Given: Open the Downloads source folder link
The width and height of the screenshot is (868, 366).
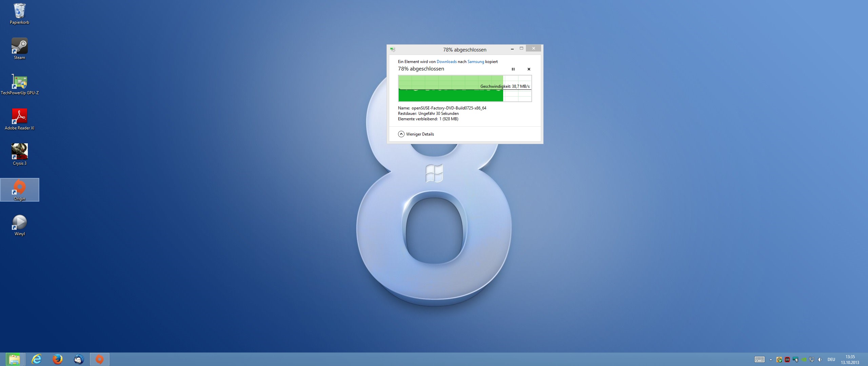Looking at the screenshot, I should [x=446, y=62].
